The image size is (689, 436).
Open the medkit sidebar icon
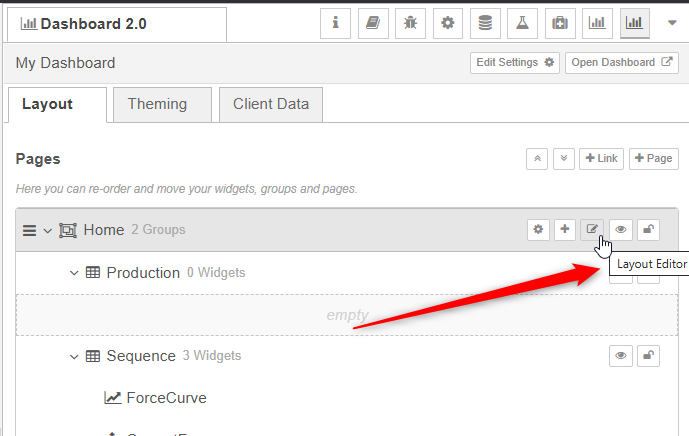coord(560,23)
